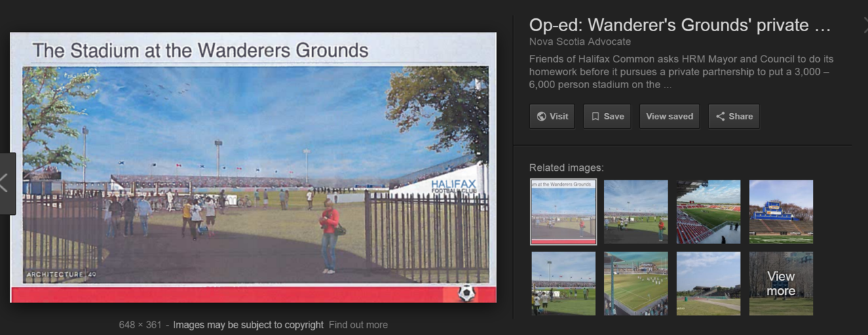Open second related thumbnail in the top row
This screenshot has height=335, width=868.
[x=636, y=212]
